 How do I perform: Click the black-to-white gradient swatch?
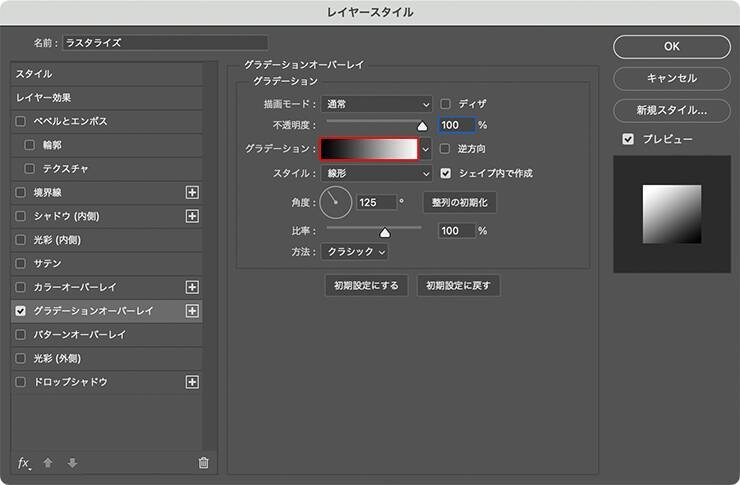368,148
